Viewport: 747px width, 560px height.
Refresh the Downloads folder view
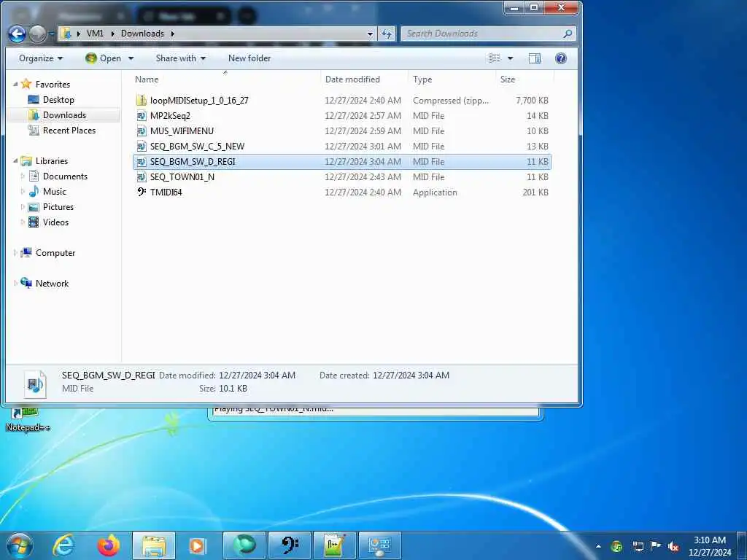tap(387, 34)
